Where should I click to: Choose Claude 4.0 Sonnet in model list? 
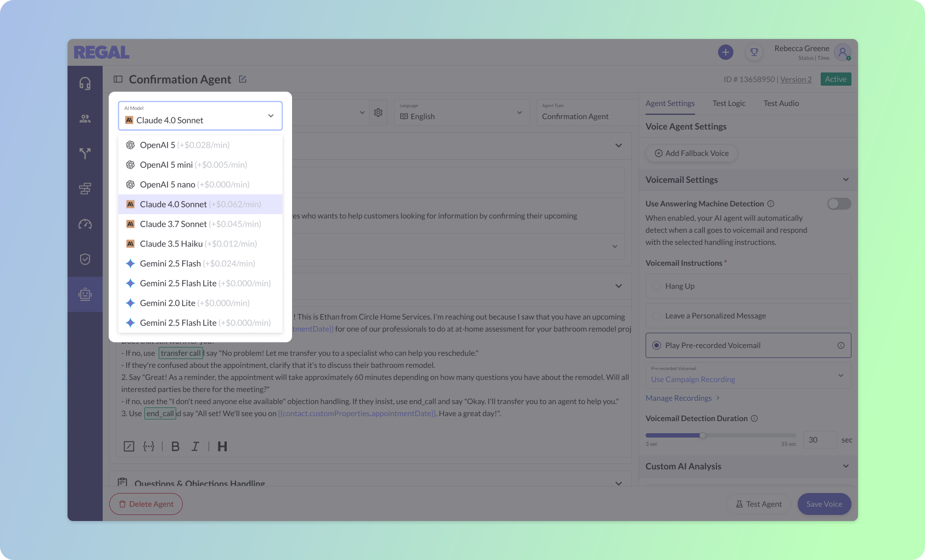[200, 204]
